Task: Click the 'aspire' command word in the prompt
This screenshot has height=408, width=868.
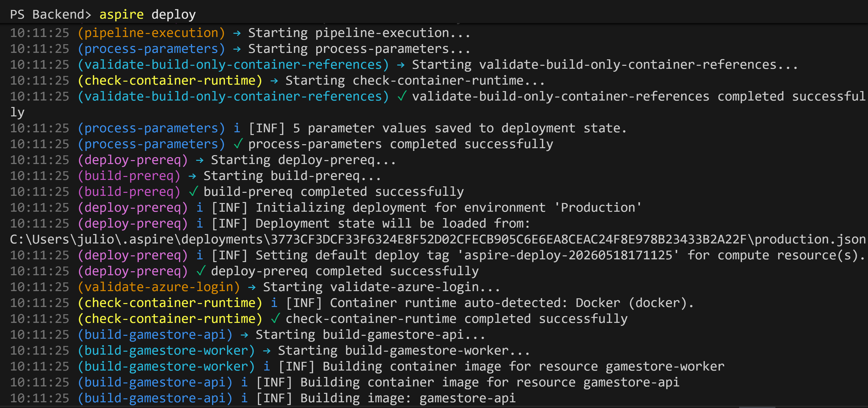Action: 121,15
